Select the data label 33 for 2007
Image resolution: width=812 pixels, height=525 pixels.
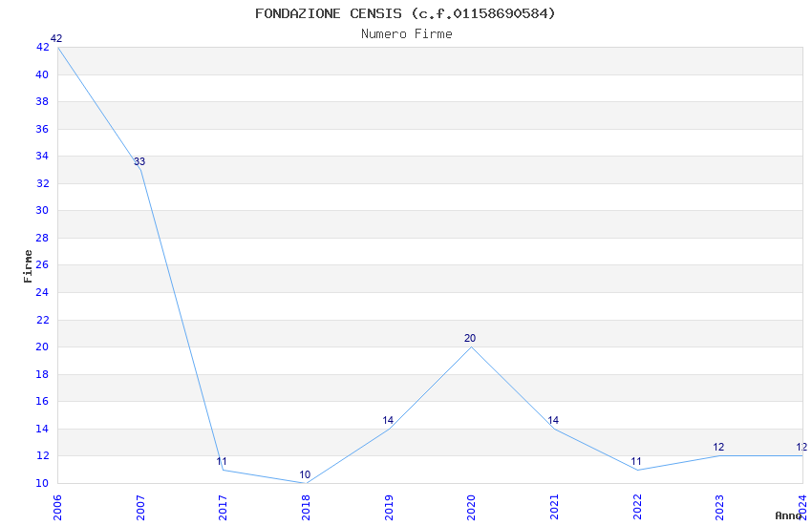click(139, 161)
